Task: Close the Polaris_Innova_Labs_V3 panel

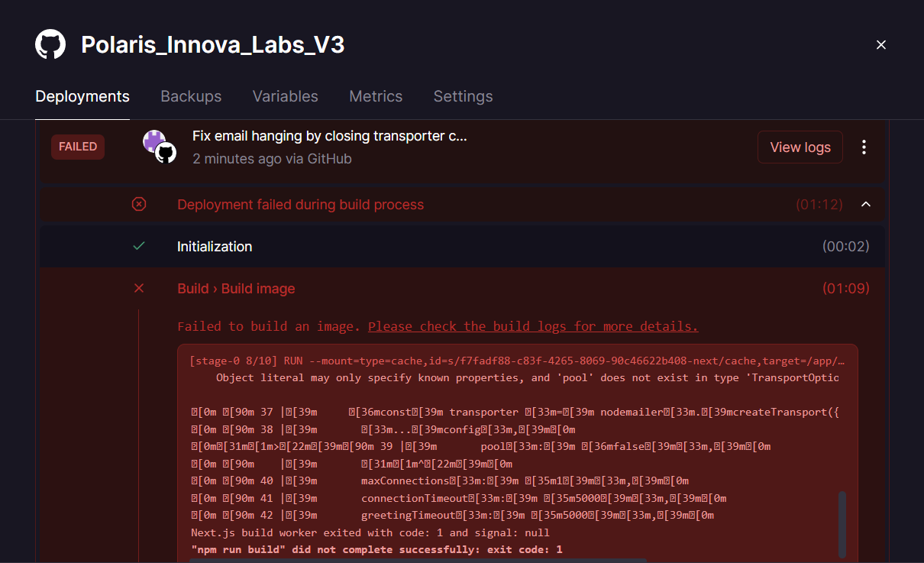Action: 880,45
